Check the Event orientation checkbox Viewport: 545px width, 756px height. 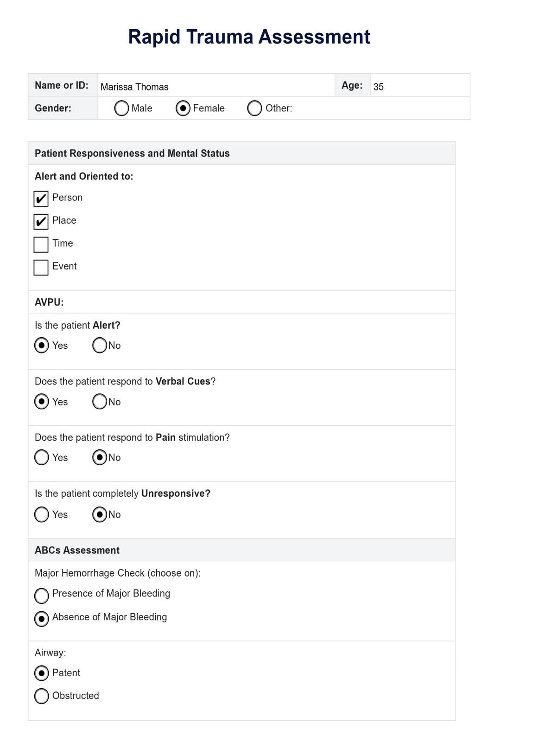tap(41, 268)
